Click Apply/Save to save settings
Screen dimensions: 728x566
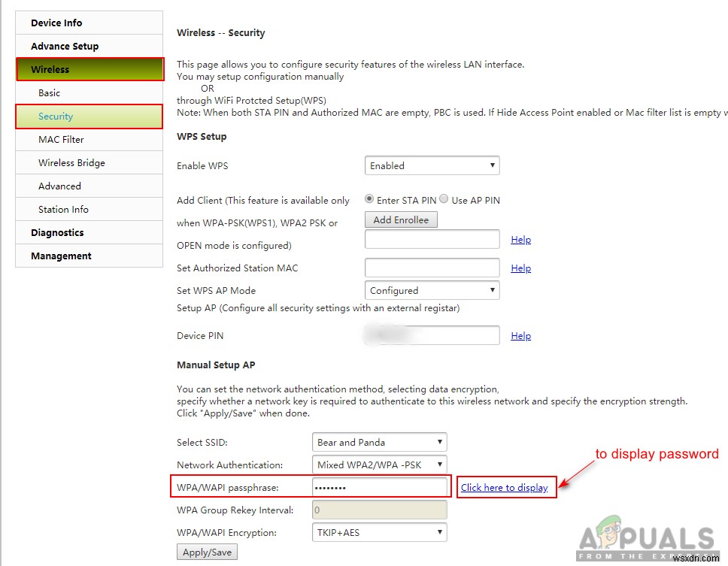(x=206, y=551)
